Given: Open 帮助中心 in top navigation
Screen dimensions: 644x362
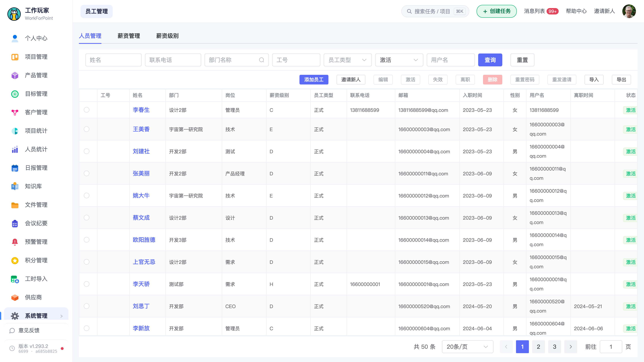Looking at the screenshot, I should pos(576,11).
